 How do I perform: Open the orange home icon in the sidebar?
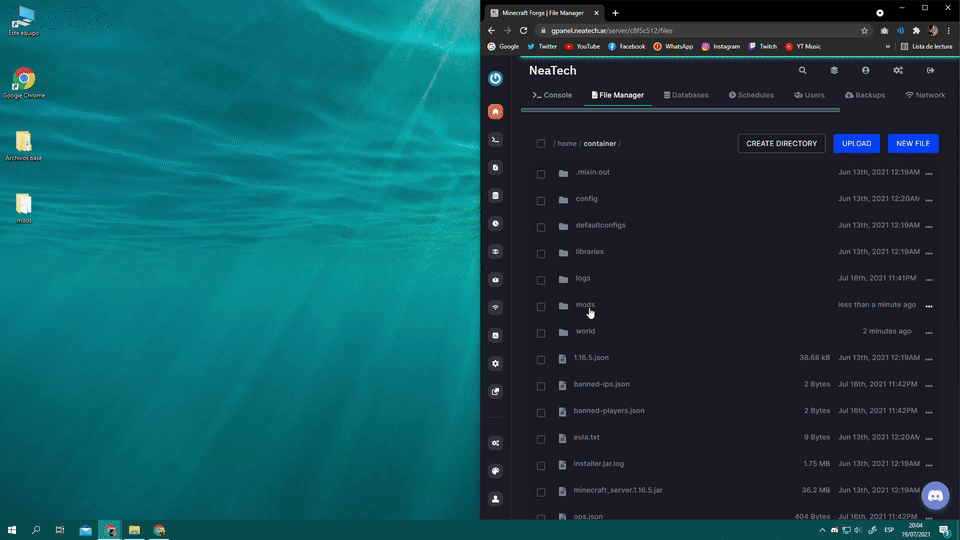pyautogui.click(x=495, y=111)
